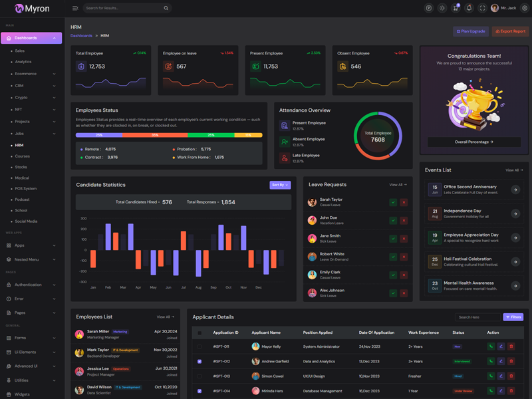Screen dimensions: 532x399
Task: Click the Plan Upgrade button
Action: (x=470, y=31)
